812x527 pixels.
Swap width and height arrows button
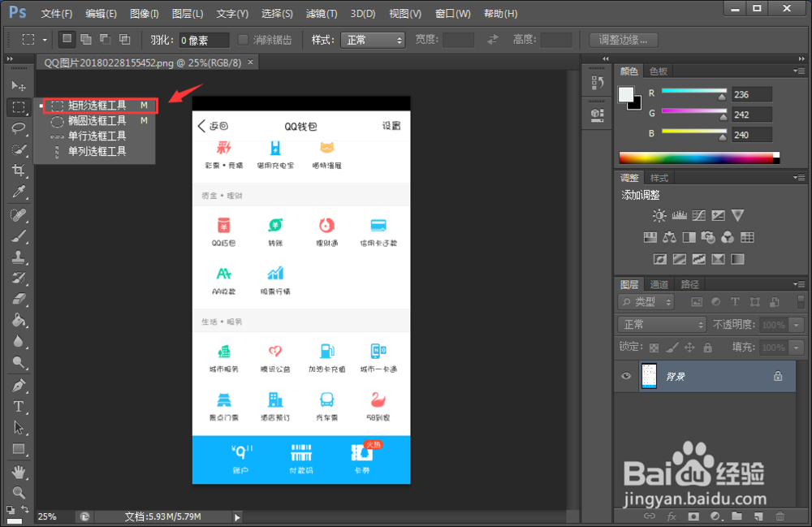[x=493, y=39]
